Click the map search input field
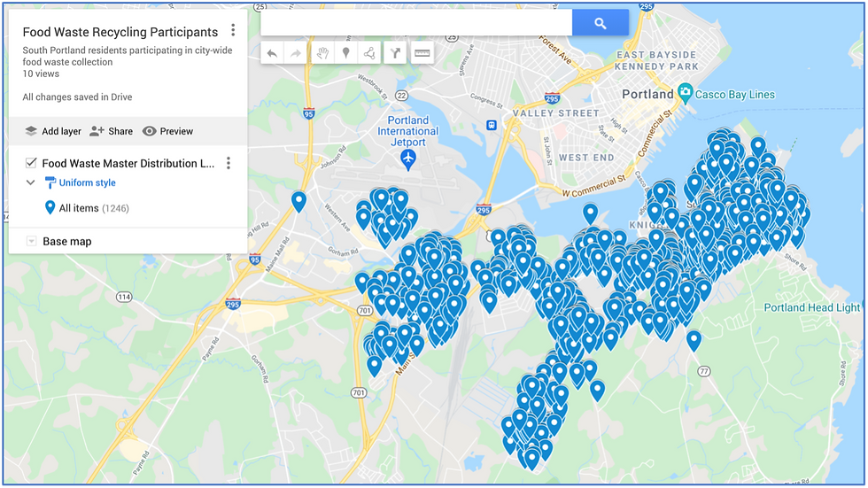 tap(416, 23)
